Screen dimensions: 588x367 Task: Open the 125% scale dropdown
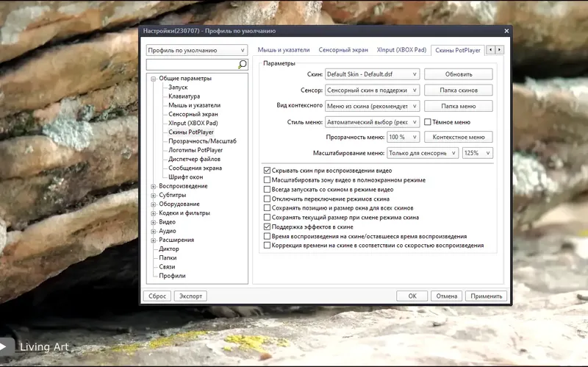(477, 153)
